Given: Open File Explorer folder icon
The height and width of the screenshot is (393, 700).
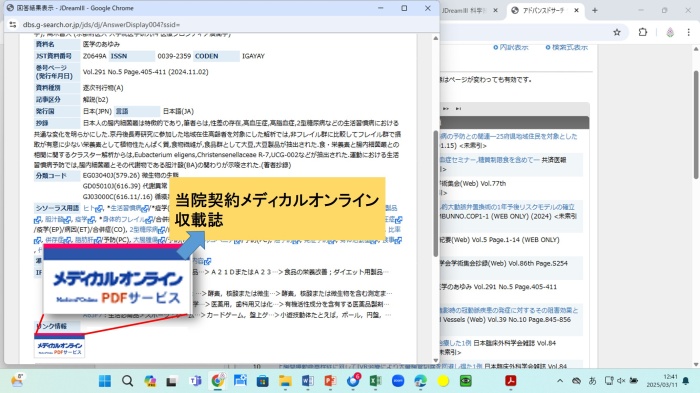Looking at the screenshot, I should tap(285, 381).
